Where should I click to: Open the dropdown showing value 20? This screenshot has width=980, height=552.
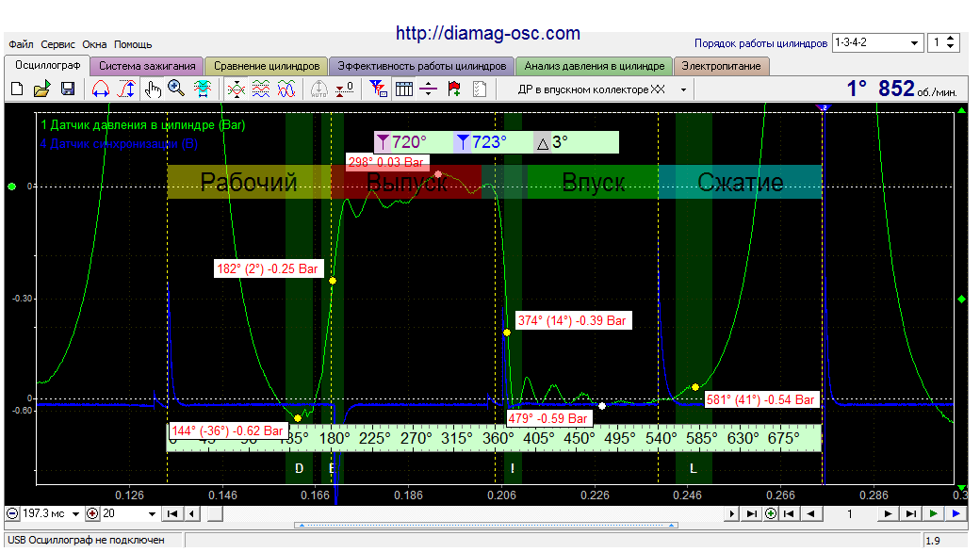(152, 514)
